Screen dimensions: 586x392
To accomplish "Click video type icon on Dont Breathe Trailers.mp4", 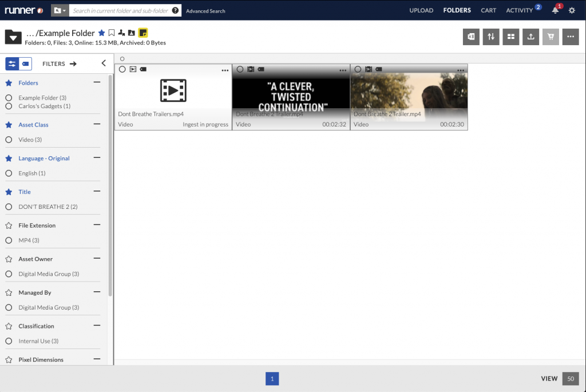I will (x=133, y=69).
